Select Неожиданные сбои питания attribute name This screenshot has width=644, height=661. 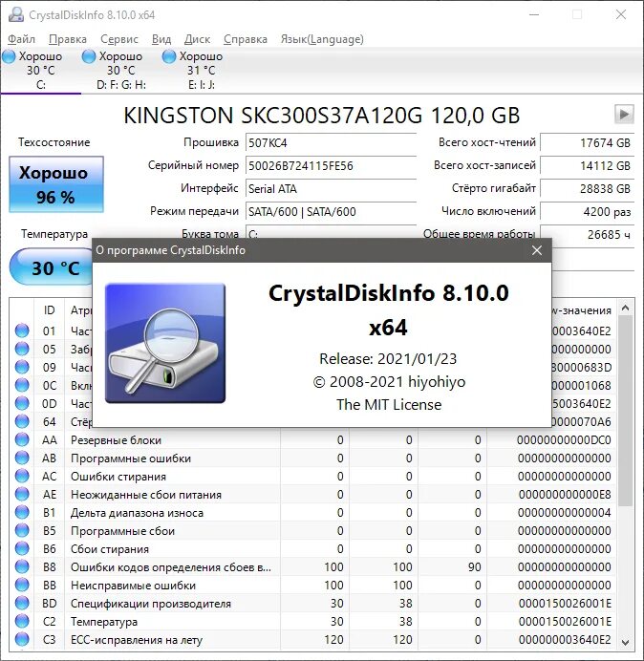[x=146, y=495]
